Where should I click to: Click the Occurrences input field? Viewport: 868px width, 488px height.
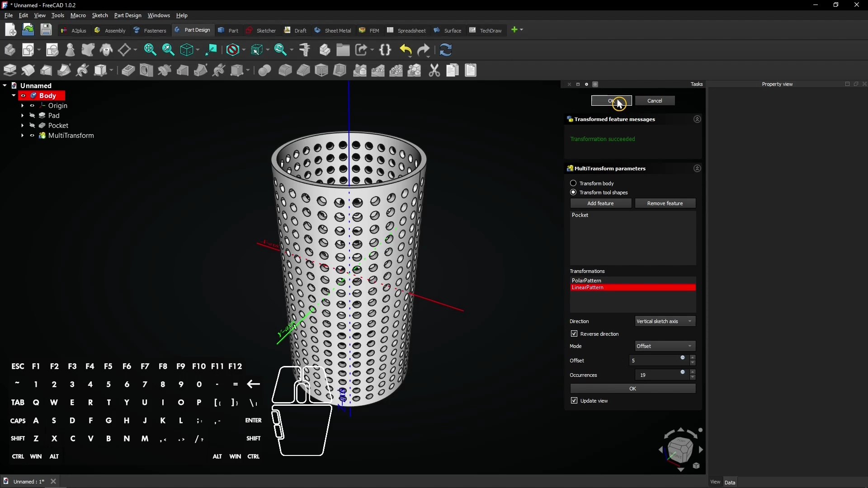click(656, 375)
